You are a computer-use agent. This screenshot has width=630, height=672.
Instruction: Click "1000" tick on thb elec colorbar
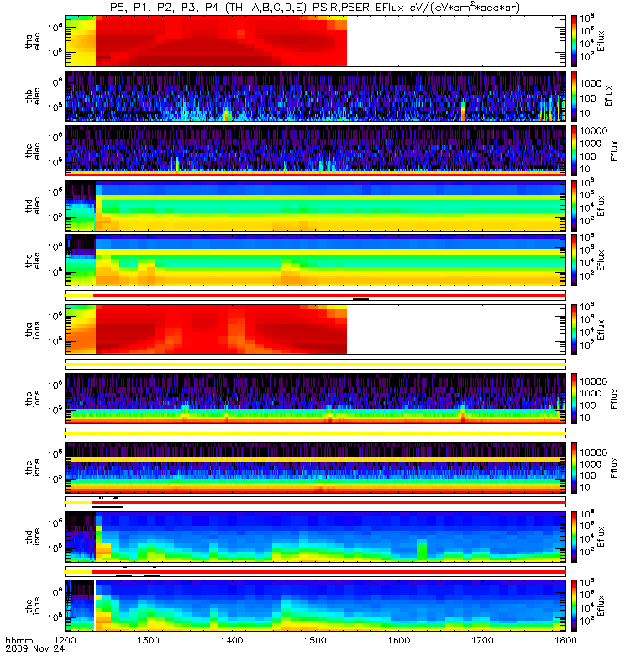click(591, 83)
